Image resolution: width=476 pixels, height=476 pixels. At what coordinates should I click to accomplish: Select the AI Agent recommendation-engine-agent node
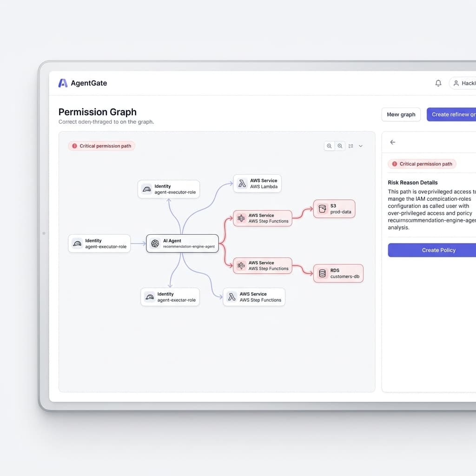click(182, 244)
